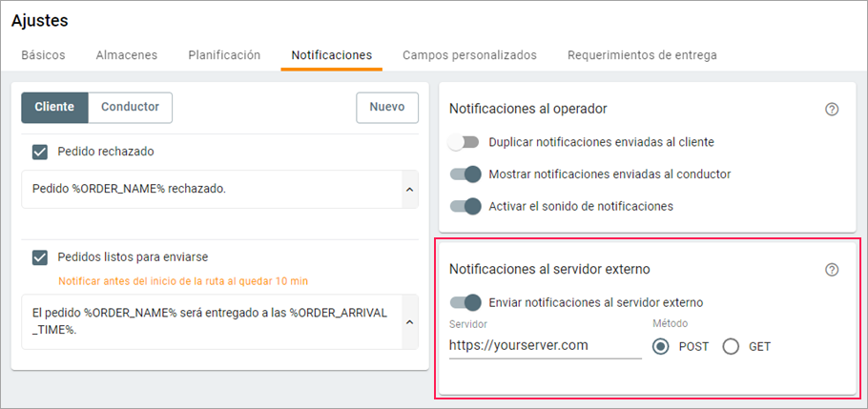The height and width of the screenshot is (409, 868).
Task: Select the Notificaciones tab
Action: pos(332,55)
